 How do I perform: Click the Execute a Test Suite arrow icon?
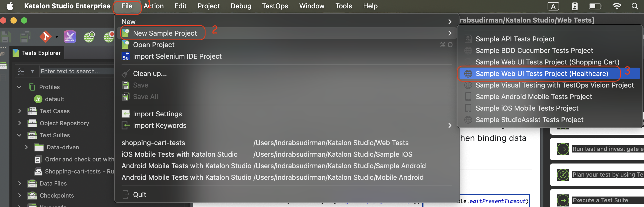[x=563, y=200]
